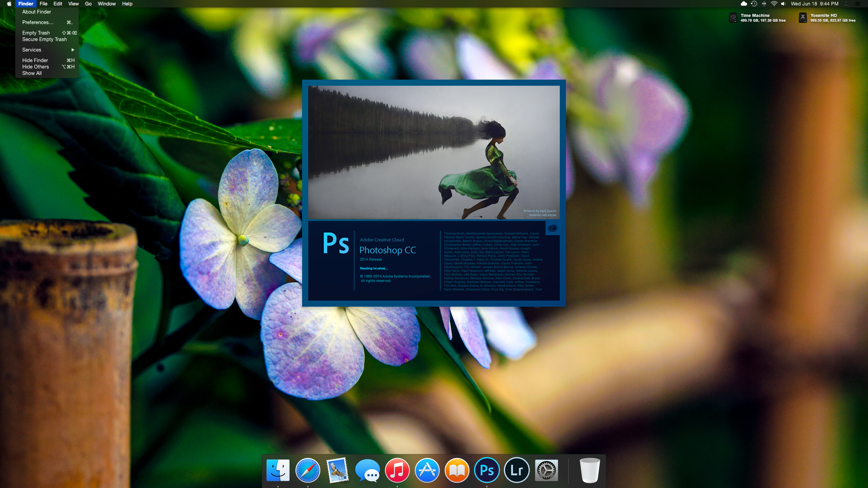The width and height of the screenshot is (868, 488).
Task: Choose Hide Others
Action: (x=47, y=67)
